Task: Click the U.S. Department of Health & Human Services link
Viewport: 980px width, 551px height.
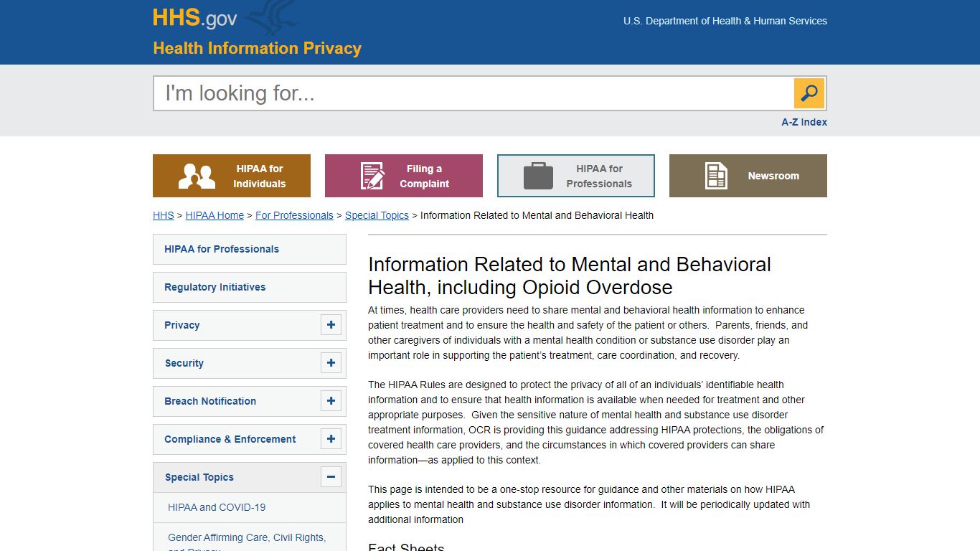Action: click(x=725, y=21)
